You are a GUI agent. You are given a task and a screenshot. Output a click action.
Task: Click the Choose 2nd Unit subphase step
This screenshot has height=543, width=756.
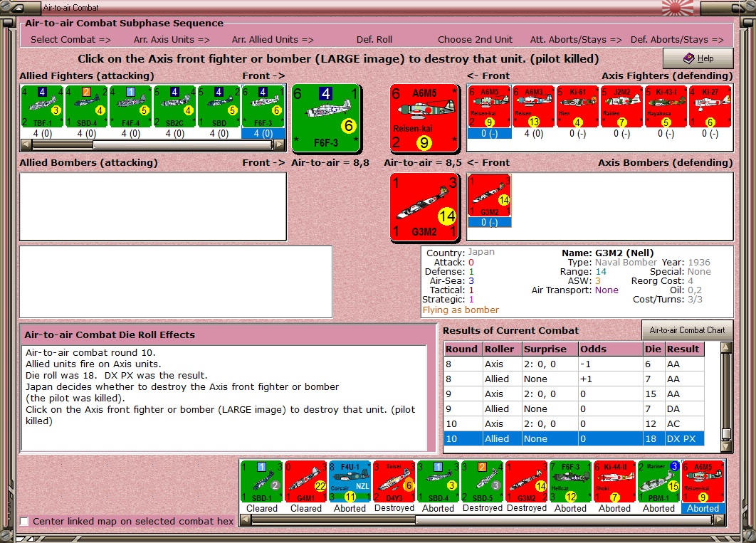[x=476, y=40]
